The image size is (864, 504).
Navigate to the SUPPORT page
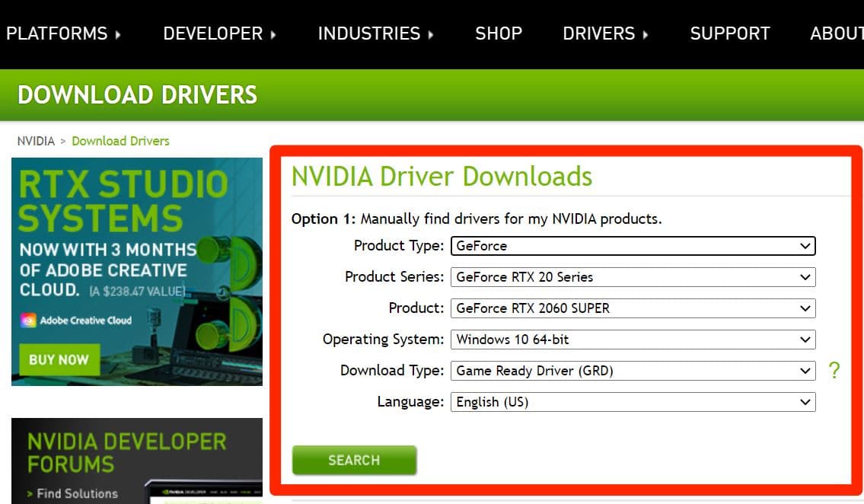729,33
